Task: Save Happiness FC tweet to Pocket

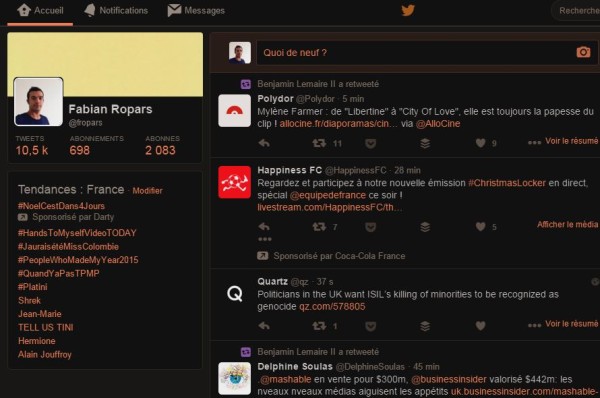Action: point(370,227)
